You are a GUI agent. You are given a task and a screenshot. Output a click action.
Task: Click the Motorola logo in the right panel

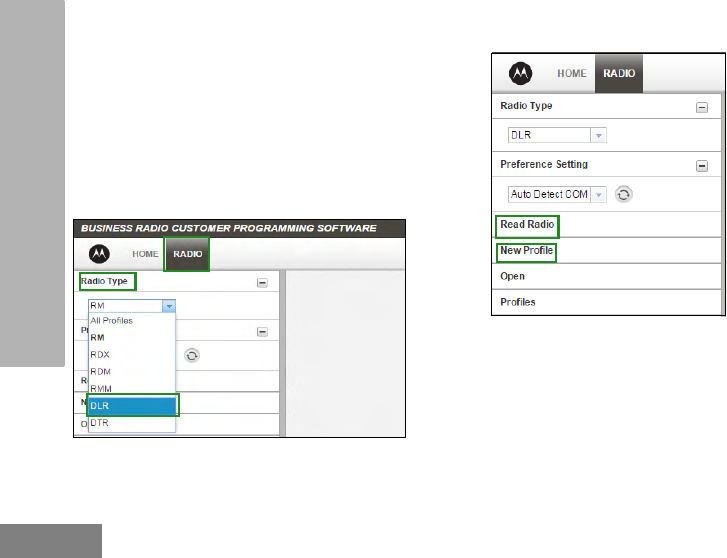point(521,73)
